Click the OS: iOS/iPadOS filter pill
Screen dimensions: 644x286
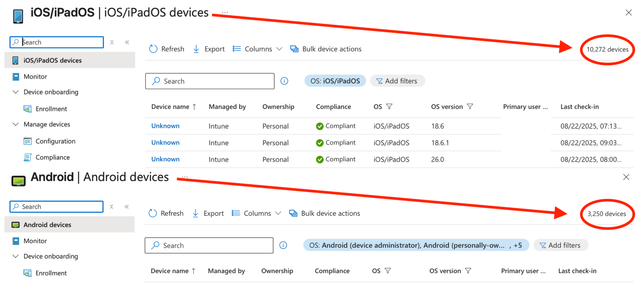click(335, 81)
